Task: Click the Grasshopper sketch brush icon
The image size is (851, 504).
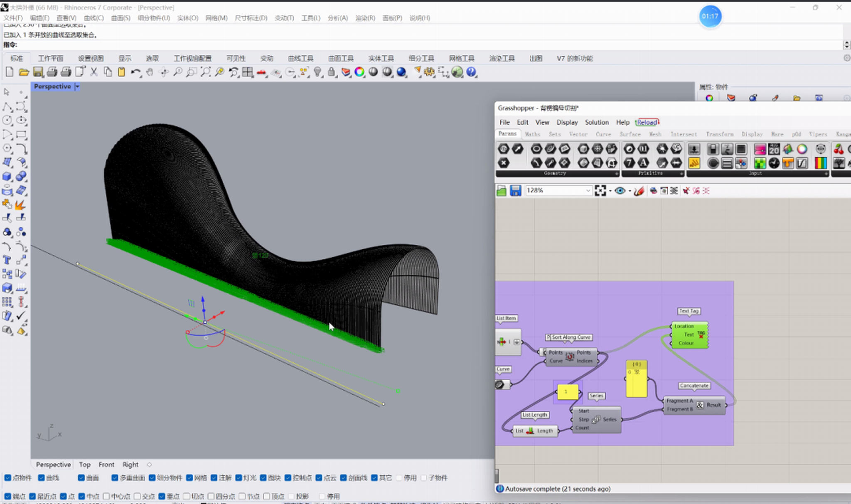Action: coord(639,191)
